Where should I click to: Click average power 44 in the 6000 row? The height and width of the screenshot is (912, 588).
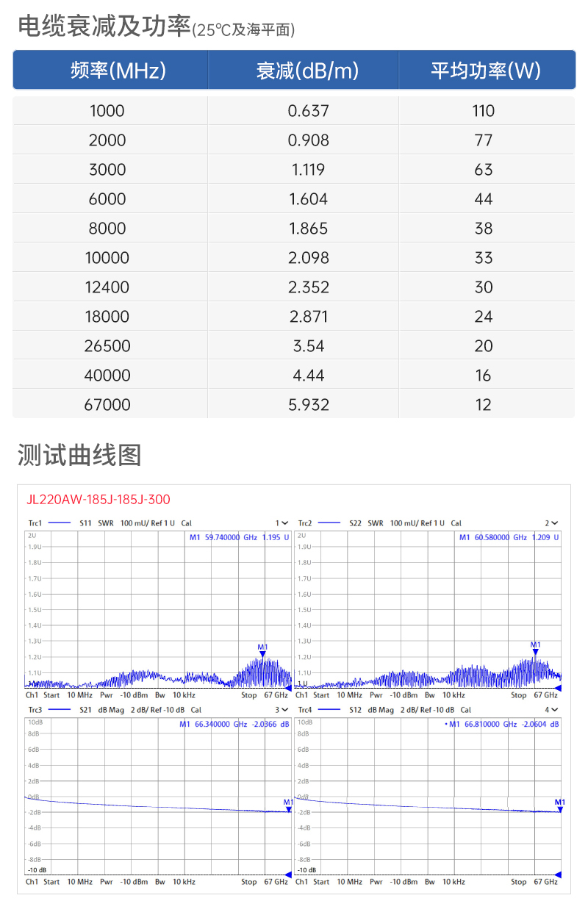[484, 199]
